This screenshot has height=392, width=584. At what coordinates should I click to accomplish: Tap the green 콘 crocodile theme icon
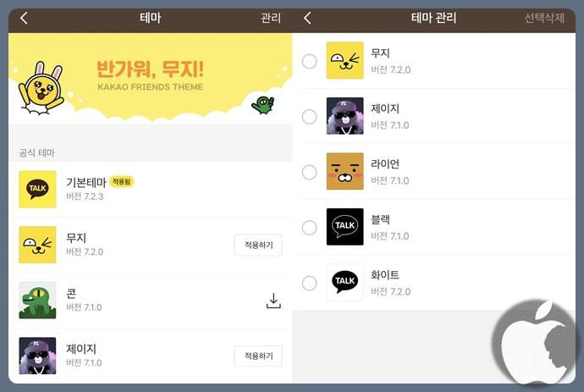tap(37, 301)
